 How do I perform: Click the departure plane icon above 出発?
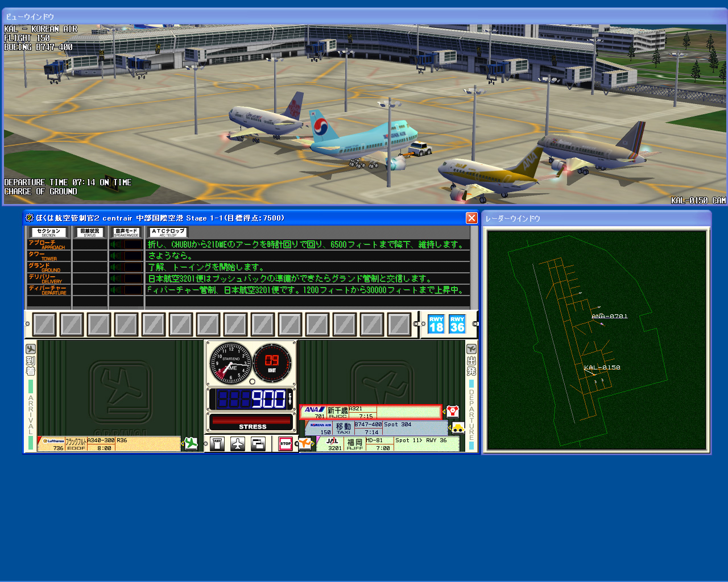point(471,349)
